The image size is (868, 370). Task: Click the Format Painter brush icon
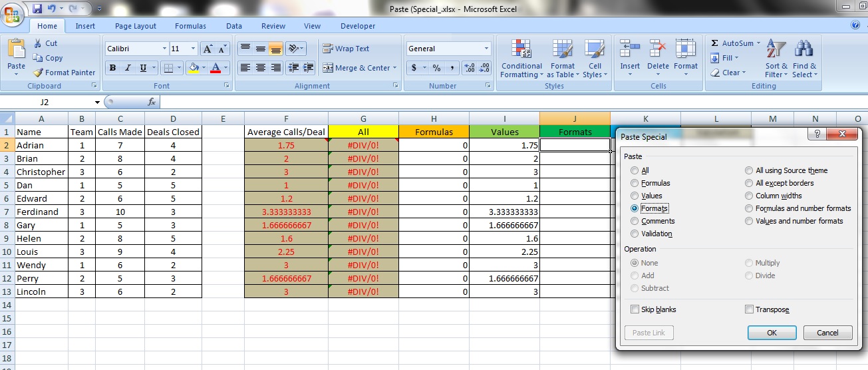[39, 73]
